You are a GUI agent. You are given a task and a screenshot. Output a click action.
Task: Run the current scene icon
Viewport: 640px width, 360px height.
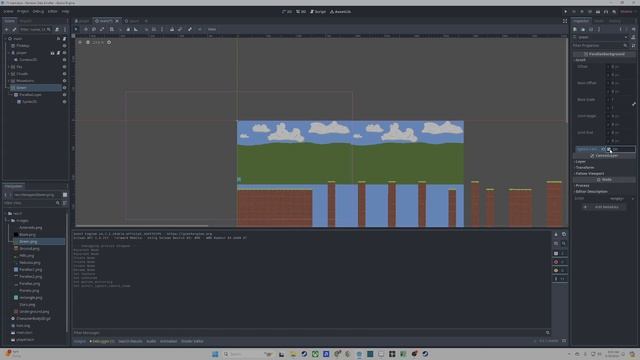pyautogui.click(x=598, y=12)
